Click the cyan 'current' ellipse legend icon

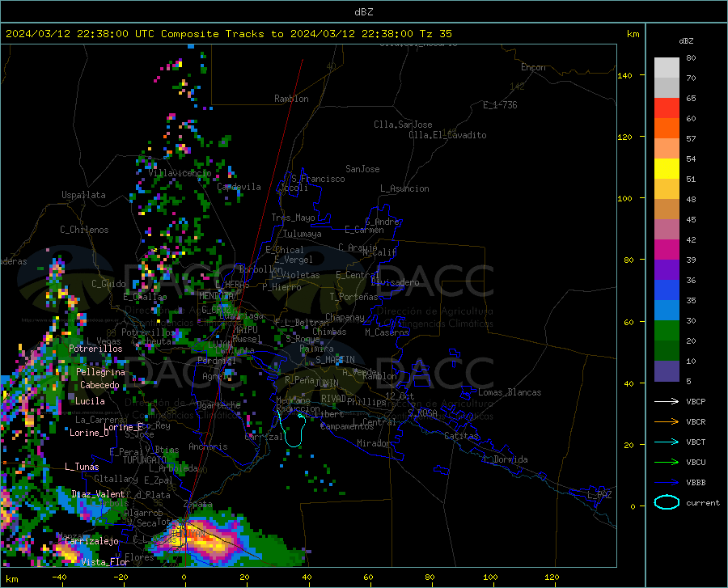(667, 502)
